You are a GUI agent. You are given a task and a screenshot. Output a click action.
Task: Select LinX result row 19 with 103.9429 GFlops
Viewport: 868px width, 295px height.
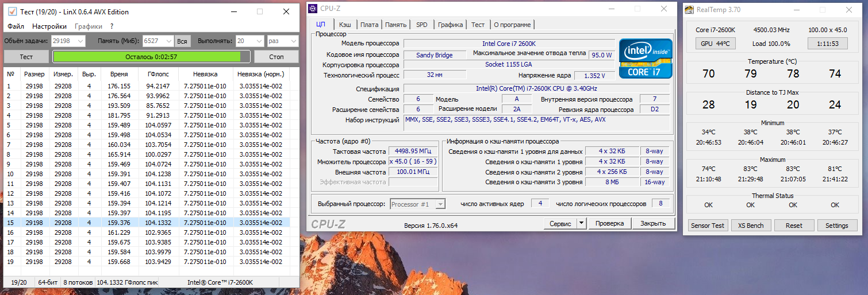pyautogui.click(x=147, y=262)
